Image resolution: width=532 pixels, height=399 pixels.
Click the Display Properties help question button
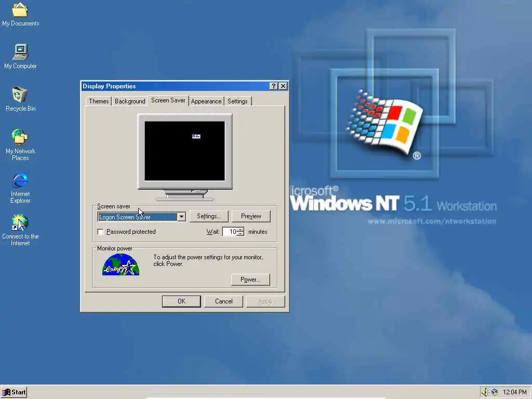273,86
